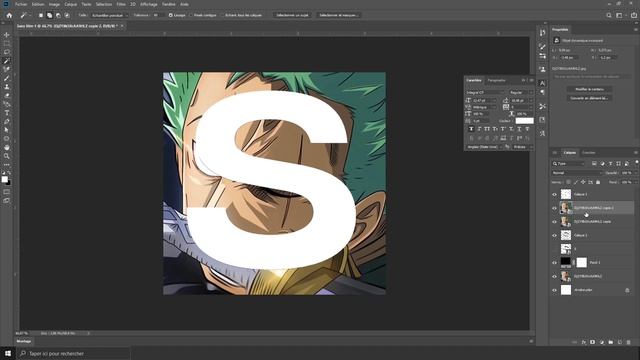Viewport: 640px width, 360px height.
Task: Toggle visibility of Arrière-plan layer
Action: (554, 290)
